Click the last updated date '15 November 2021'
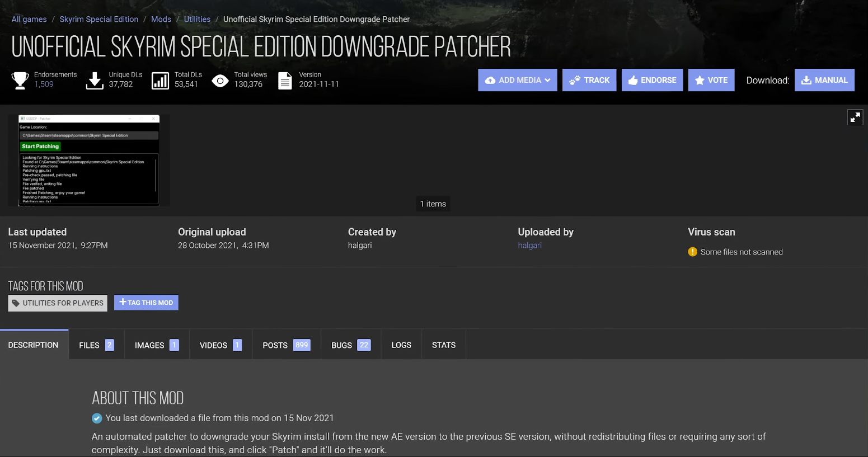 tap(42, 246)
